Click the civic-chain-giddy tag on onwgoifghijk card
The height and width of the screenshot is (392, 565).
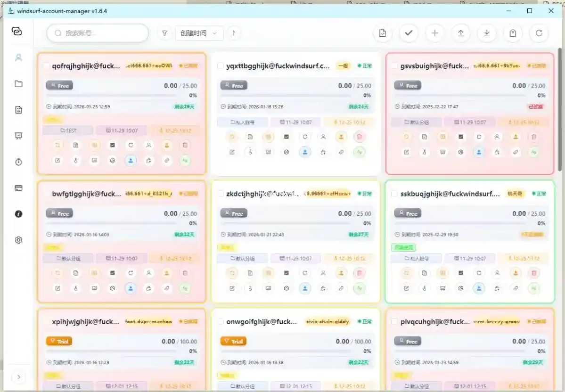click(328, 321)
